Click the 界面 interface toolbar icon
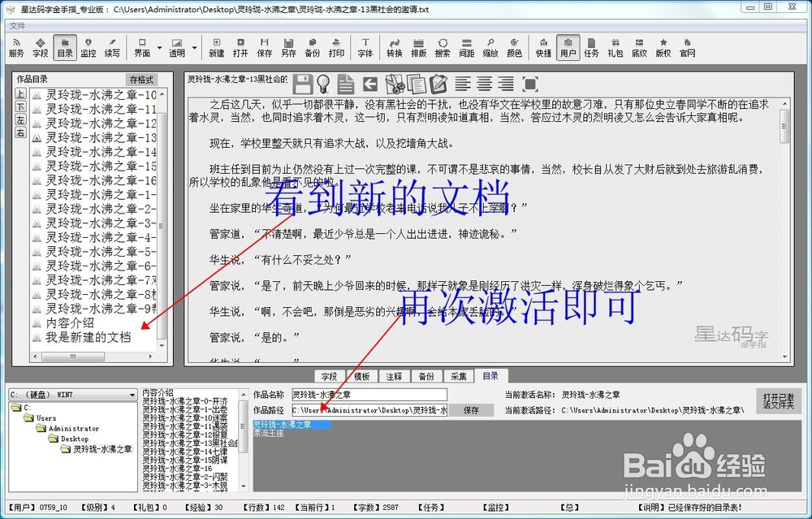Image resolution: width=812 pixels, height=519 pixels. point(142,48)
